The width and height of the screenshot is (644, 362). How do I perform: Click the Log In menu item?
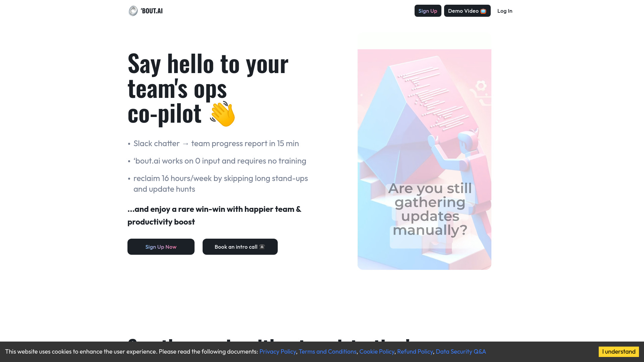[x=505, y=11]
